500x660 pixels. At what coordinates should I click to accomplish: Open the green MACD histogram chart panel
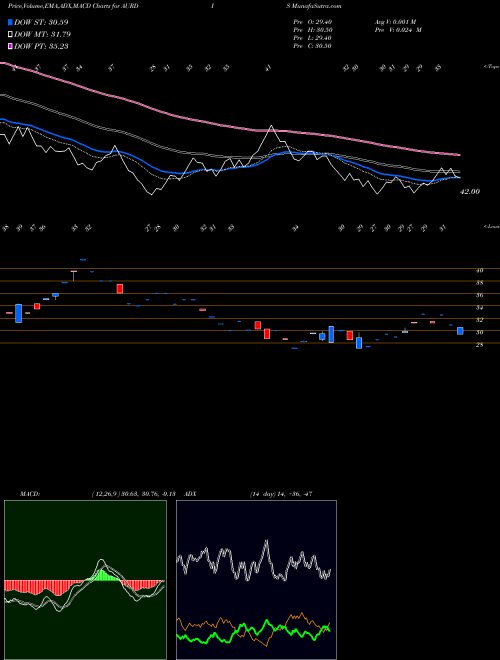[85, 580]
